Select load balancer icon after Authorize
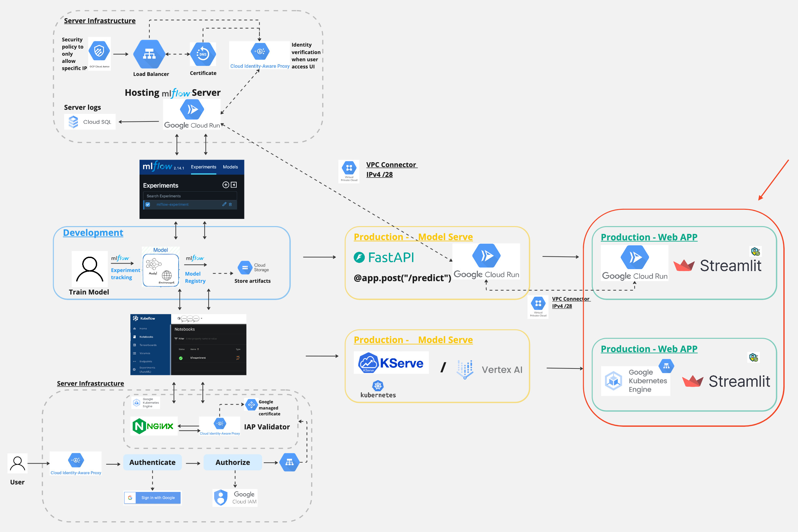798x532 pixels. 289,462
